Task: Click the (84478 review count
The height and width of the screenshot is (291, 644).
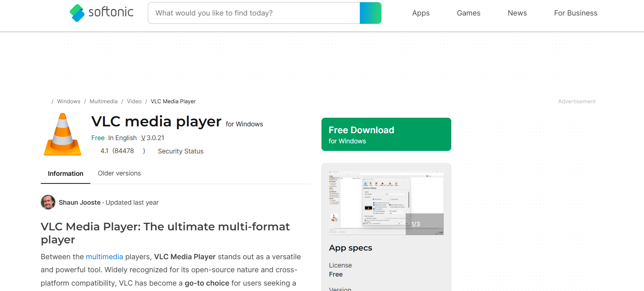Action: click(123, 151)
